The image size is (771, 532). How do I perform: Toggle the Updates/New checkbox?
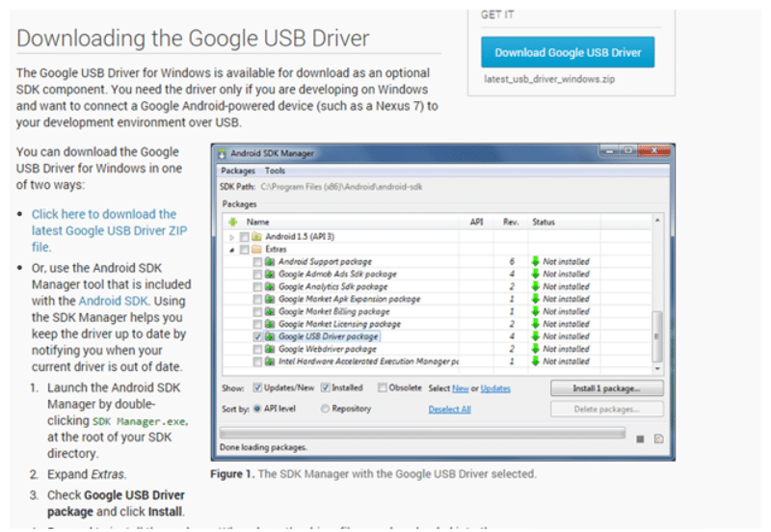coord(258,388)
